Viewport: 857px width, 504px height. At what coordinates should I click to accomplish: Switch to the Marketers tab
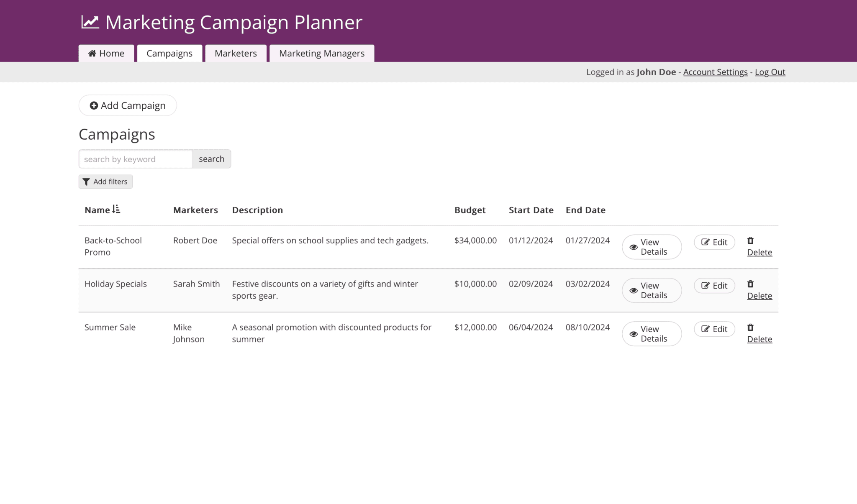(x=236, y=53)
